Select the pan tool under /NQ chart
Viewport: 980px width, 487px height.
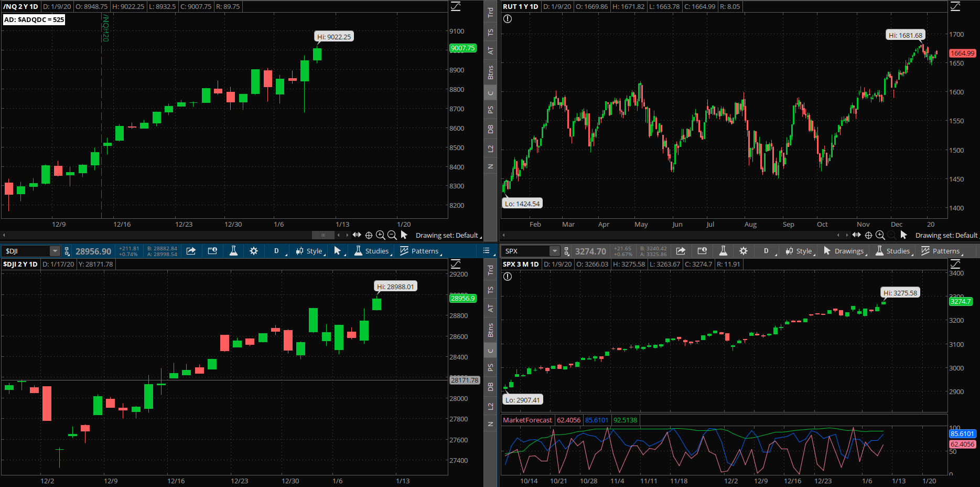click(x=357, y=235)
